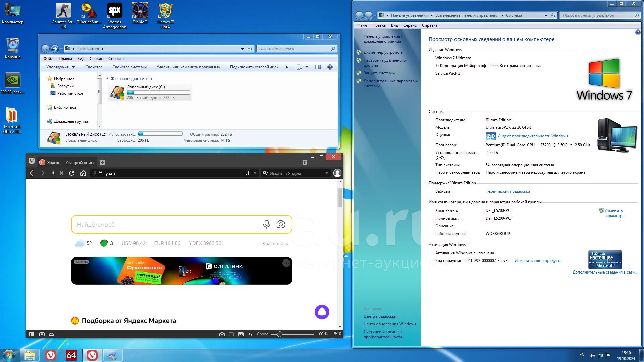Image resolution: width=644 pixels, height=362 pixels.
Task: Collapse the Жесткие диски group
Action: [107, 79]
